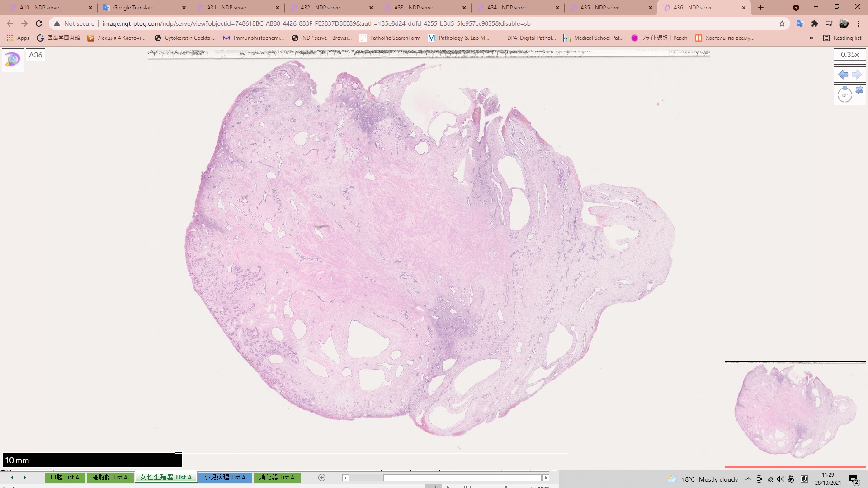Click the Japanese IME あ indicator

791,479
